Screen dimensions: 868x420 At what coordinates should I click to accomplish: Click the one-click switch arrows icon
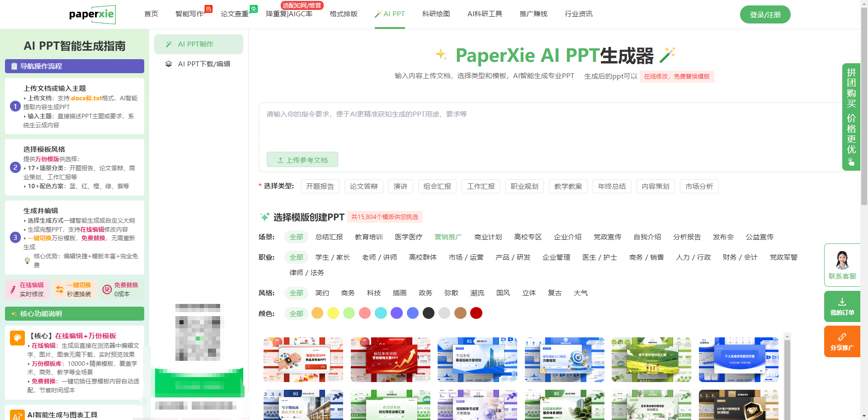(60, 289)
